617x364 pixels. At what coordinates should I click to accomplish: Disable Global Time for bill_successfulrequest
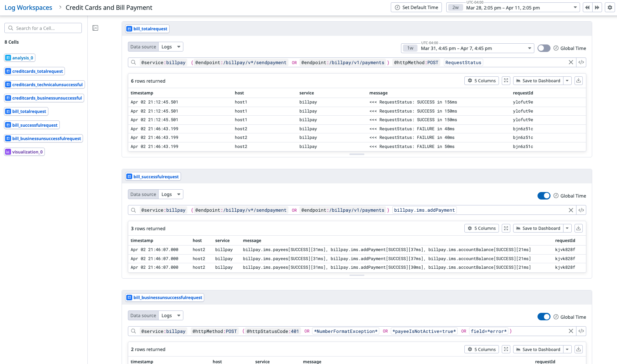[544, 196]
